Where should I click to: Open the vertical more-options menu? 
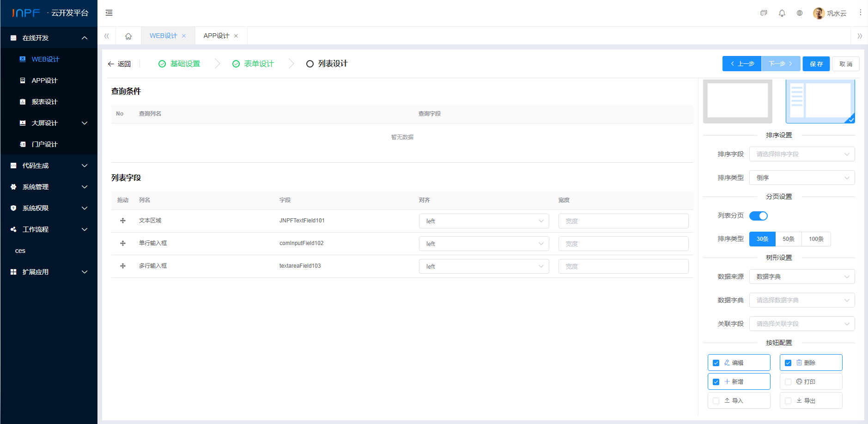(x=860, y=13)
